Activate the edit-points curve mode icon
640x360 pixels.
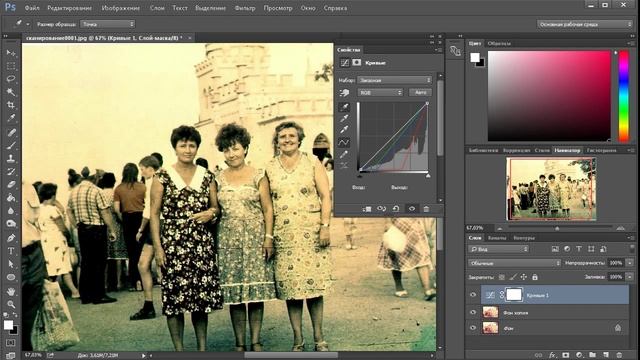point(344,142)
